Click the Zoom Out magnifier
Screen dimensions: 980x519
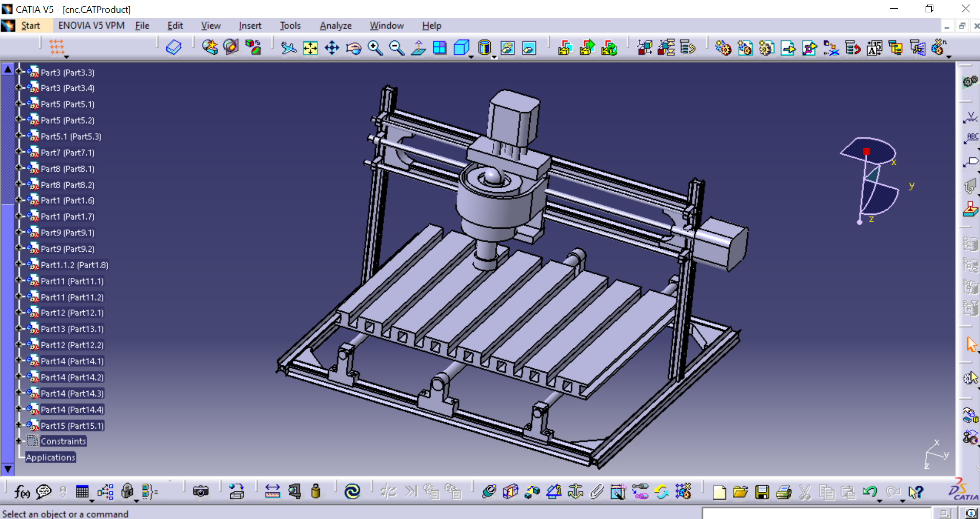pos(396,48)
